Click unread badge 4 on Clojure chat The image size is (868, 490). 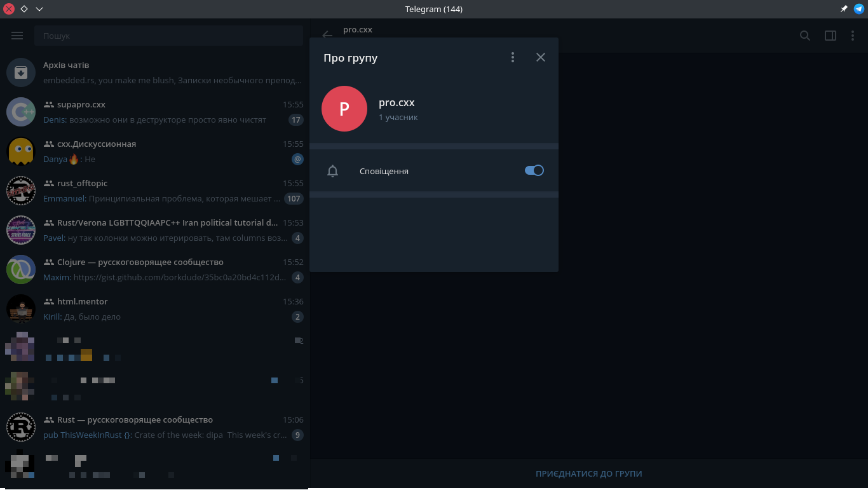point(297,277)
